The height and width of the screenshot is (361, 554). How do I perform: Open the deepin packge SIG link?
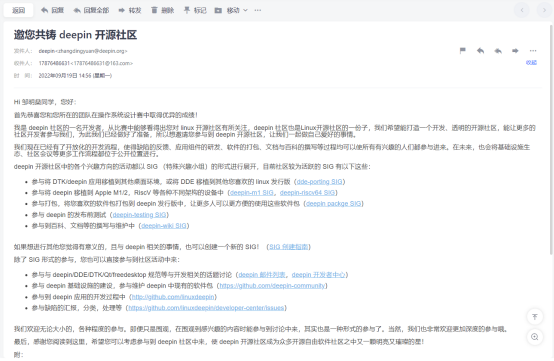coord(334,203)
